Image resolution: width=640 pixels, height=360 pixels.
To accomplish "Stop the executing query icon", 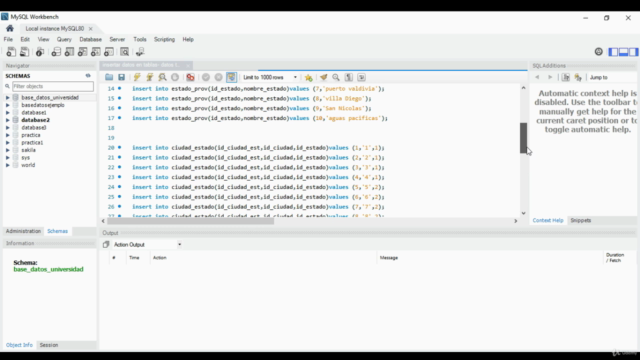I will [175, 77].
